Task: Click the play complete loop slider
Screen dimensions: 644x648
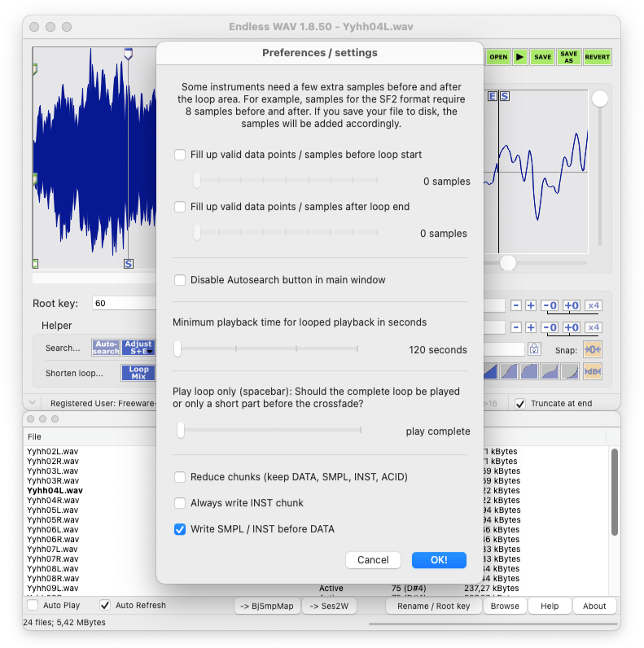Action: (x=269, y=430)
